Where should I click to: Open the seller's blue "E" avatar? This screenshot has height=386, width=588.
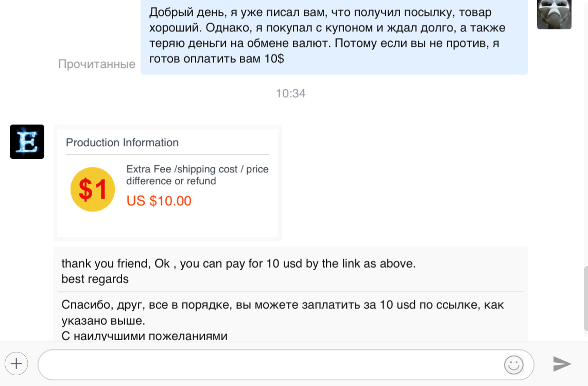coord(27,142)
